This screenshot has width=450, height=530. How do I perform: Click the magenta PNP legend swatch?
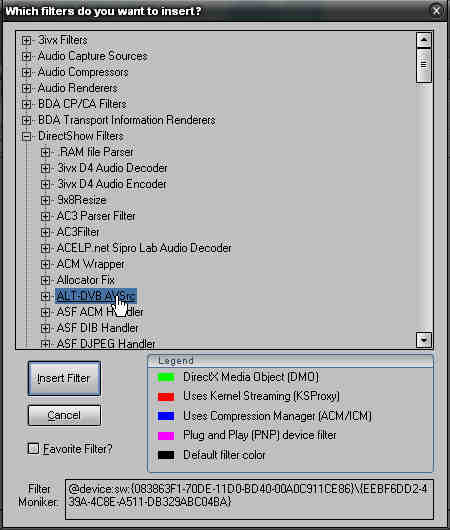[x=166, y=436]
